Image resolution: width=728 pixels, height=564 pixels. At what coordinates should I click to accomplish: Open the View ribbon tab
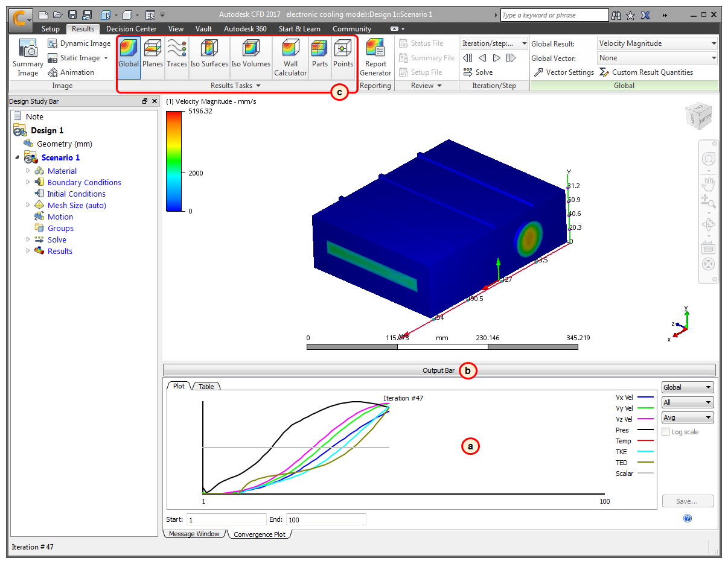tap(176, 29)
